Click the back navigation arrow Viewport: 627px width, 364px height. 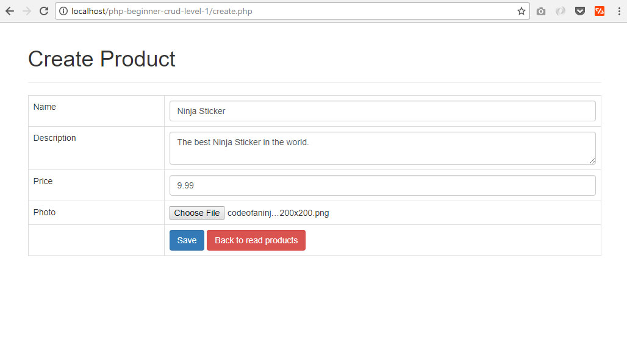9,10
